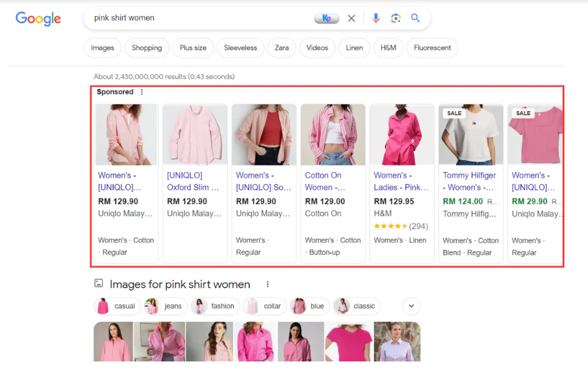Click the blue magnifier search icon
This screenshot has height=371, width=588.
click(415, 17)
